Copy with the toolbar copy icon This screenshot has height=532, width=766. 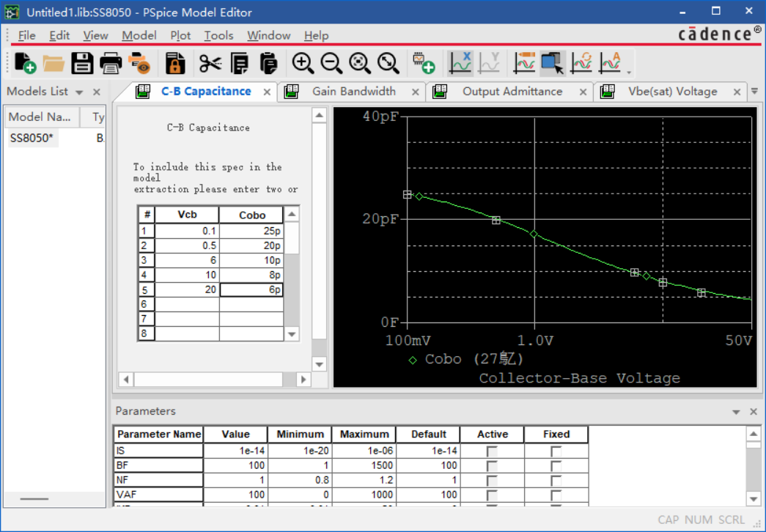pyautogui.click(x=240, y=63)
